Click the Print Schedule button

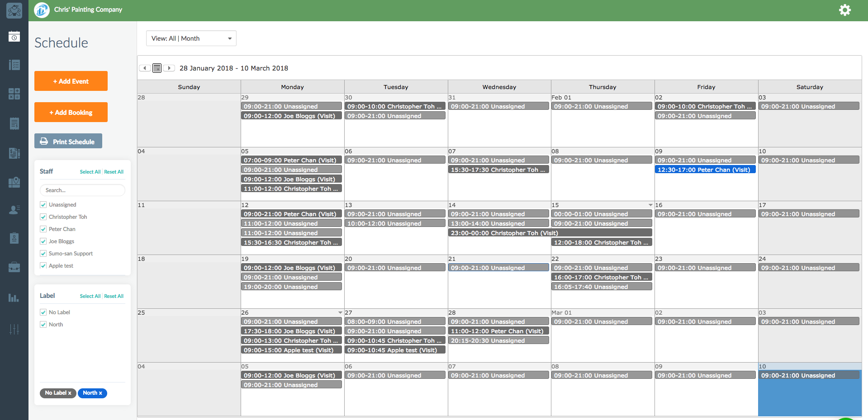tap(68, 141)
